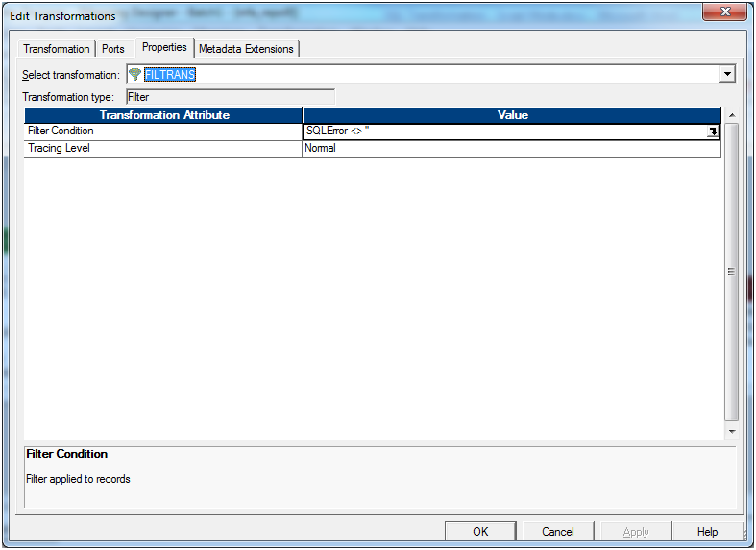The image size is (756, 550).
Task: Select the Tracing Level attribute row
Action: coord(163,149)
